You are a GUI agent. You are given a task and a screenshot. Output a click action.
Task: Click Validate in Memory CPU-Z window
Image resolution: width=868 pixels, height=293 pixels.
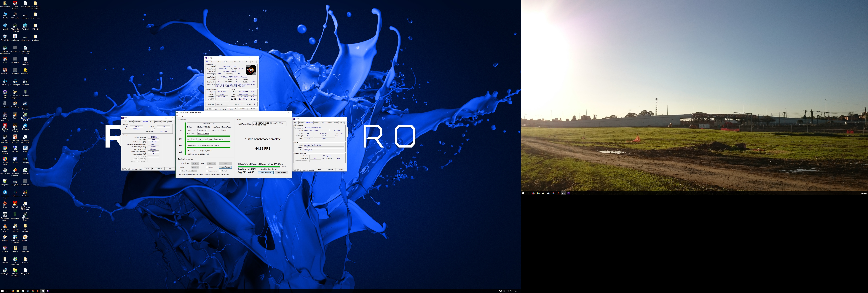click(x=159, y=169)
